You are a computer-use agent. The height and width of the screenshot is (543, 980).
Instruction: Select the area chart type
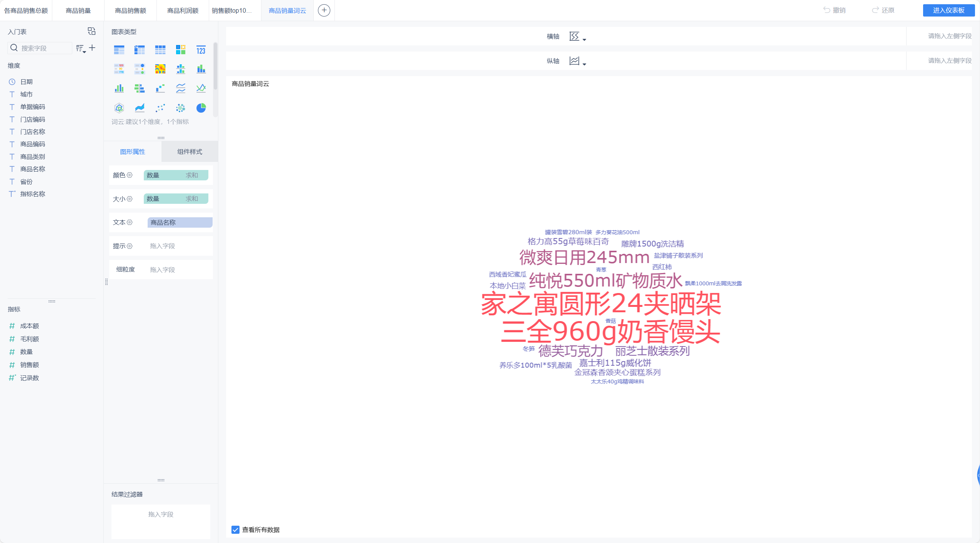tap(140, 108)
